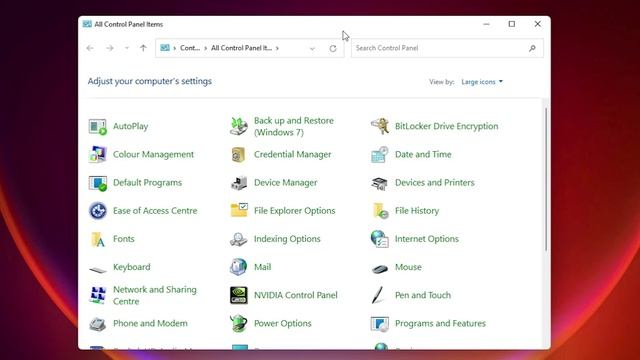This screenshot has width=640, height=360.
Task: Open Power Options battery icon
Action: click(x=238, y=323)
